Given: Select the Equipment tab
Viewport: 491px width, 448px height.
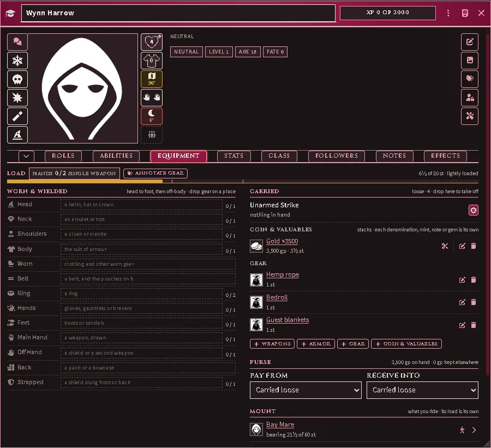Looking at the screenshot, I should pos(178,156).
